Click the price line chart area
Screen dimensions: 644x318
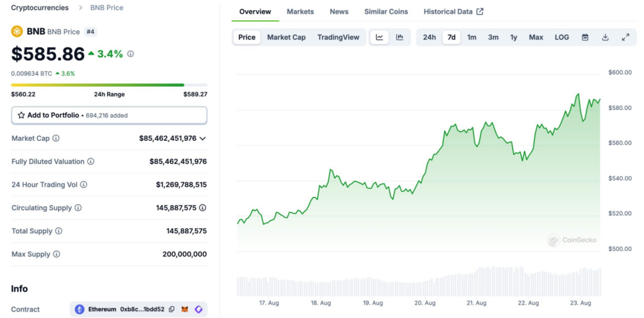(x=418, y=164)
